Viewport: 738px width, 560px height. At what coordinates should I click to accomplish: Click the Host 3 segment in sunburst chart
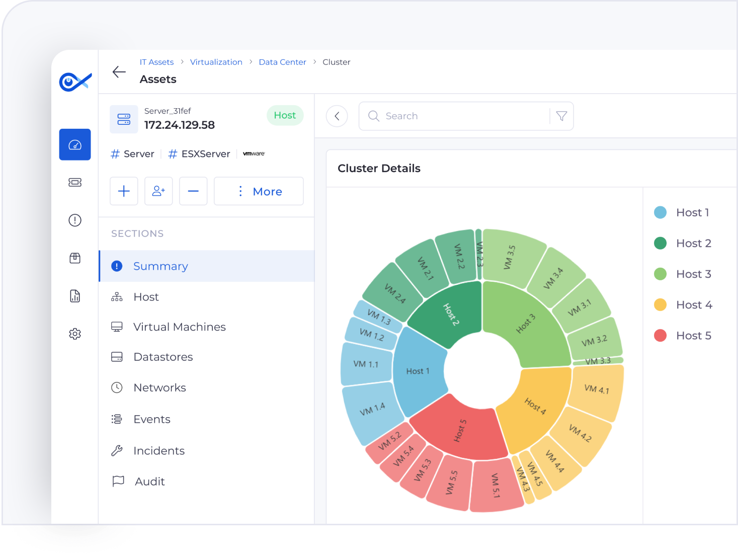[526, 324]
